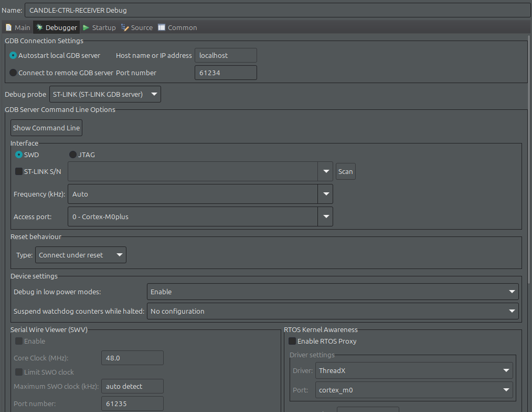Open the Source tab
The width and height of the screenshot is (532, 412).
[x=137, y=28]
